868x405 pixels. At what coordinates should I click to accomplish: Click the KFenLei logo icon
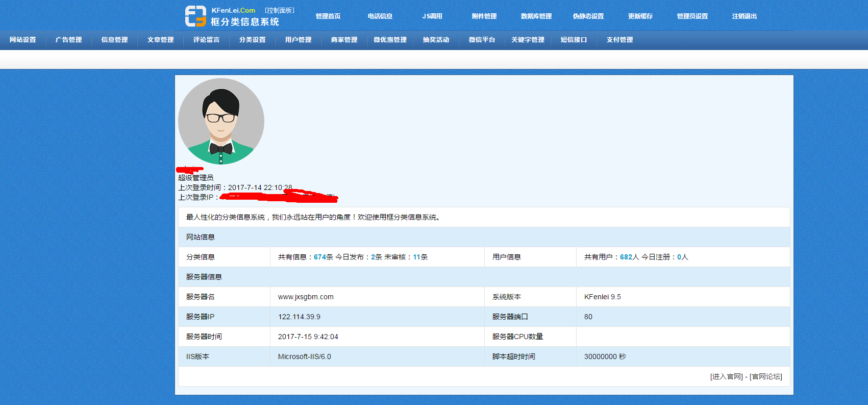click(x=195, y=16)
